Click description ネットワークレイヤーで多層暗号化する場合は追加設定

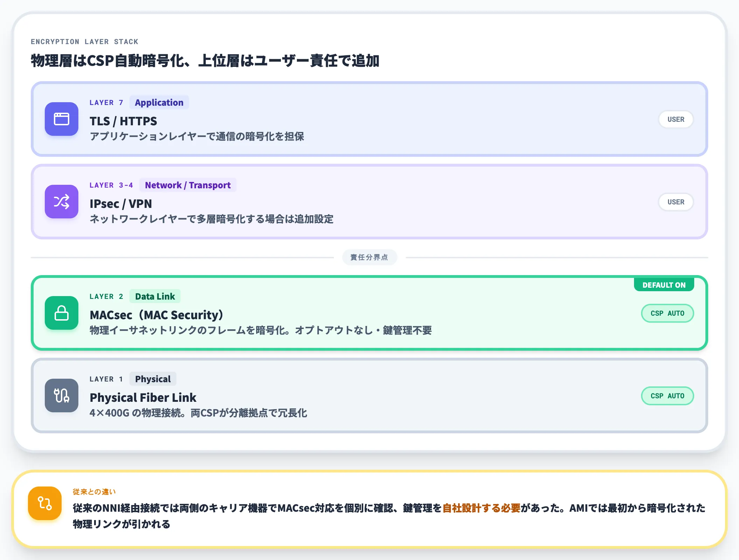pyautogui.click(x=211, y=219)
